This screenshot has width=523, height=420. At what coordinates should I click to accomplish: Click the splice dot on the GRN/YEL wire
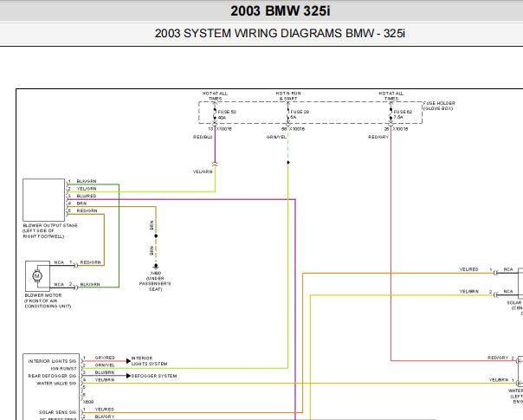coord(288,163)
